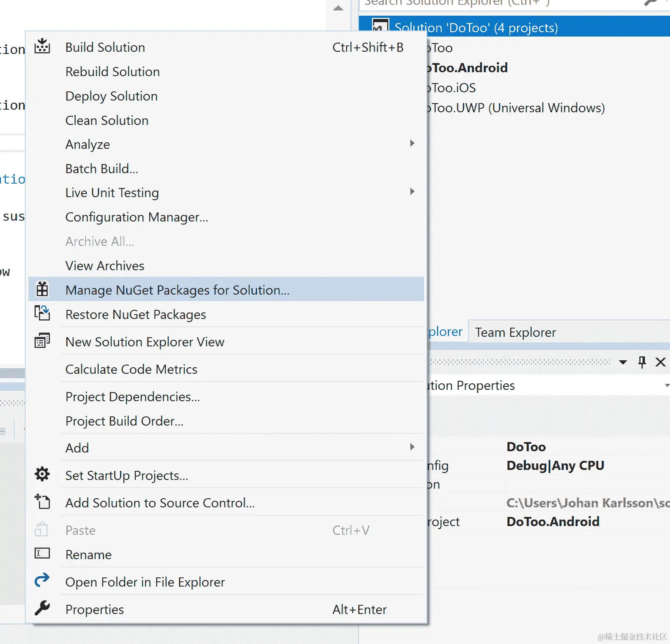Open Configuration Manager

tap(226, 217)
